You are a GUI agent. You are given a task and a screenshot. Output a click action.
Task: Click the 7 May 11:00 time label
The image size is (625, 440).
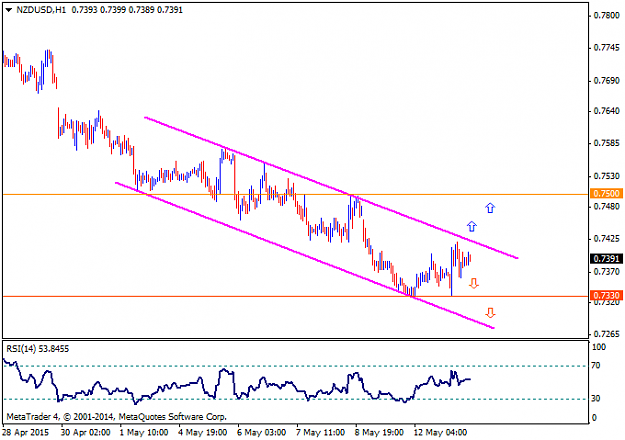(320, 432)
